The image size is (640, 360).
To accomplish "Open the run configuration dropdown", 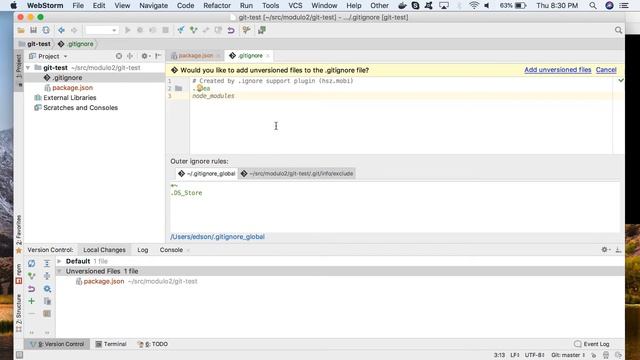I will coord(102,30).
